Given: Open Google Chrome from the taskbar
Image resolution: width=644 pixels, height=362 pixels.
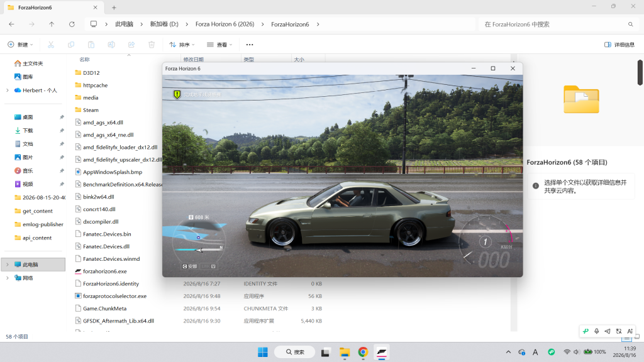Looking at the screenshot, I should (363, 352).
